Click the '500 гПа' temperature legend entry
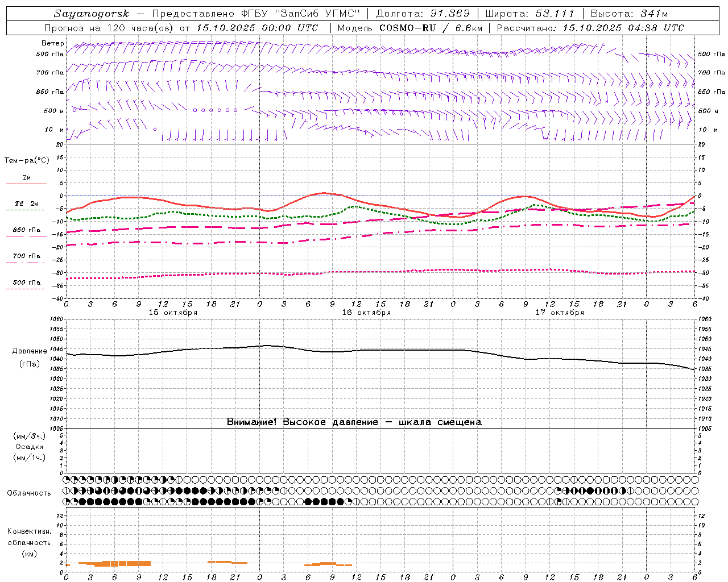 [x=27, y=282]
